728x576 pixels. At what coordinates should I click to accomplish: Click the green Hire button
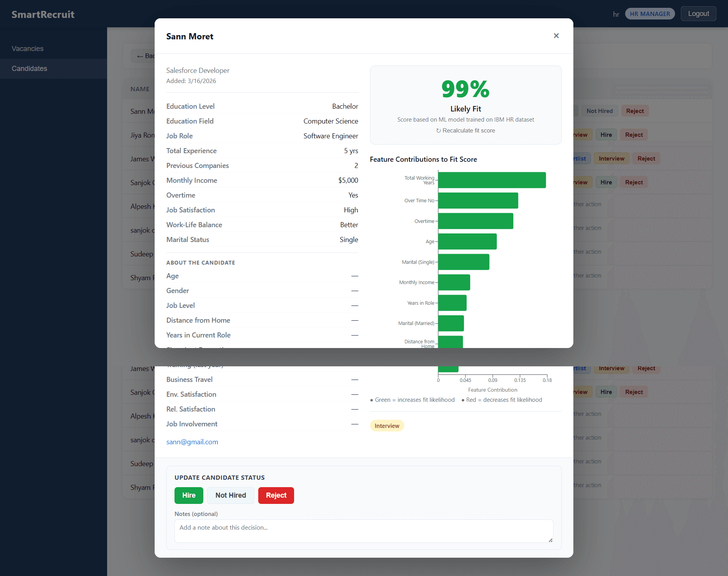(189, 495)
